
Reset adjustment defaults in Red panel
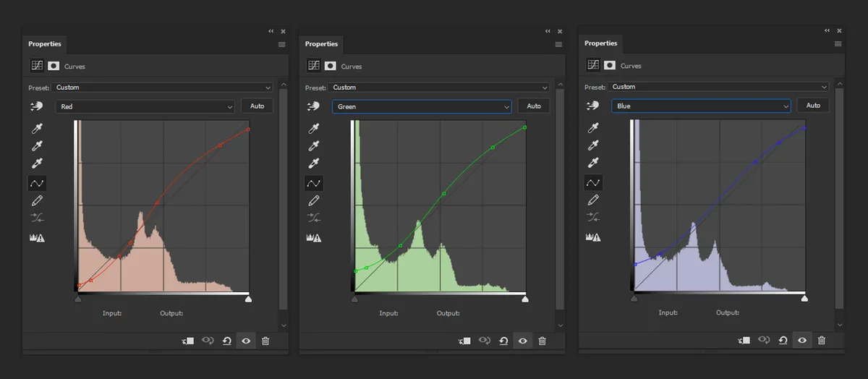[227, 341]
